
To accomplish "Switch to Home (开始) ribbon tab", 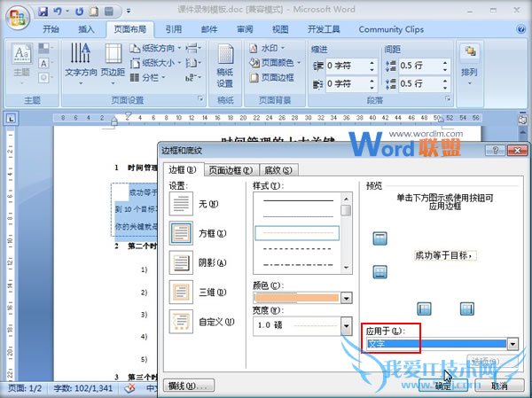I will [51, 29].
